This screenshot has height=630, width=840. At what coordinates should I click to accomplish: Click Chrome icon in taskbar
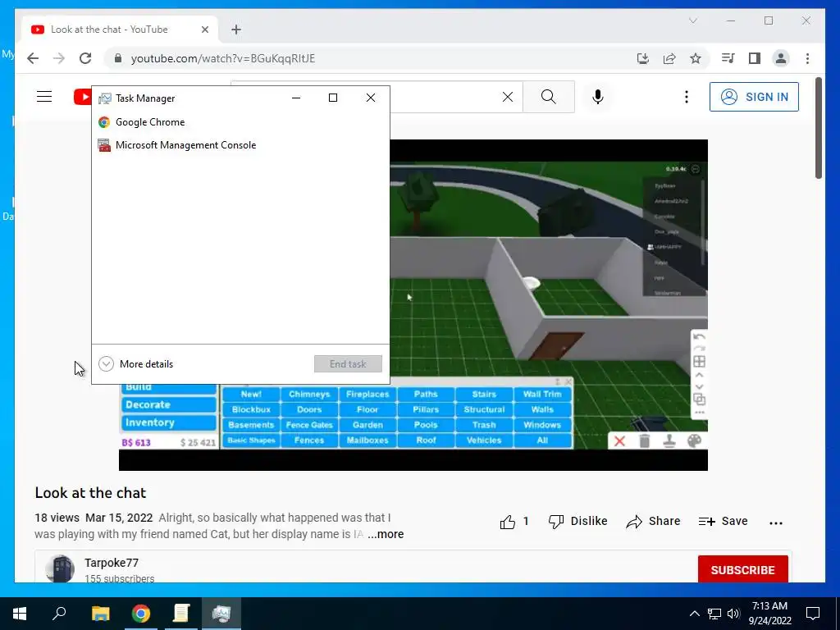coord(141,614)
